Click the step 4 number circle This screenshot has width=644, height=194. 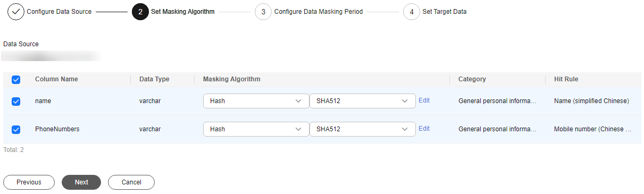point(412,12)
